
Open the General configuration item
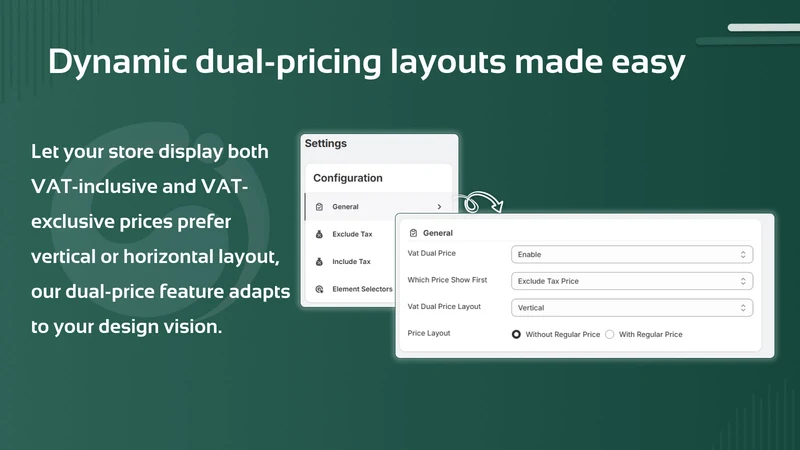(x=378, y=207)
